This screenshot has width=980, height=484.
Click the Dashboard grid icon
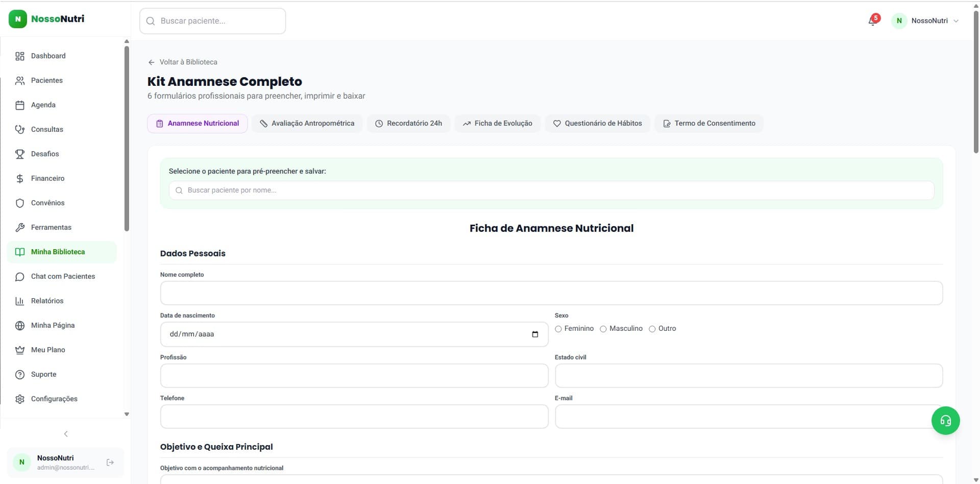pyautogui.click(x=20, y=56)
